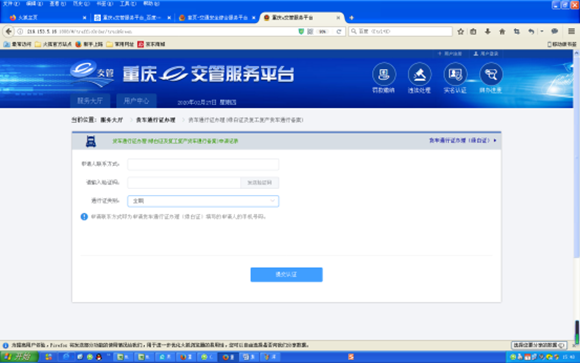
Task: Click the QR code icon in address bar
Action: 310,31
